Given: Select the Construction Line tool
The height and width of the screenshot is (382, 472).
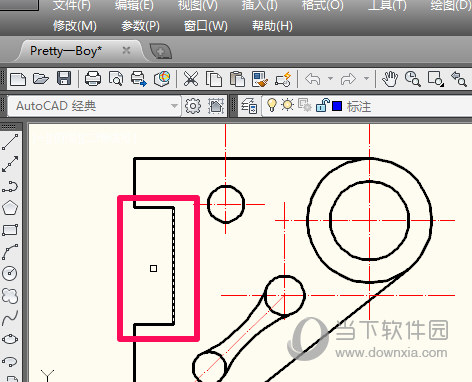Looking at the screenshot, I should pyautogui.click(x=10, y=164).
